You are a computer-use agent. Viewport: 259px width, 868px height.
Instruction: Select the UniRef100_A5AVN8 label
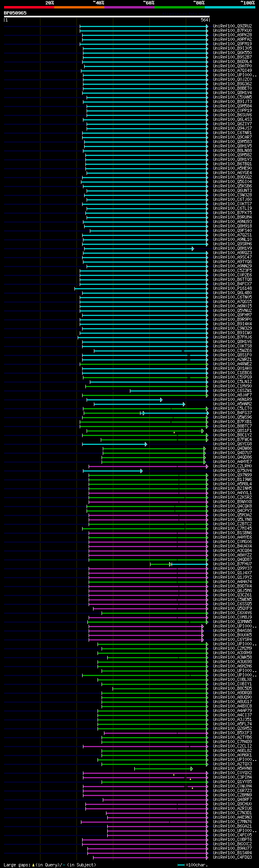pos(232,768)
